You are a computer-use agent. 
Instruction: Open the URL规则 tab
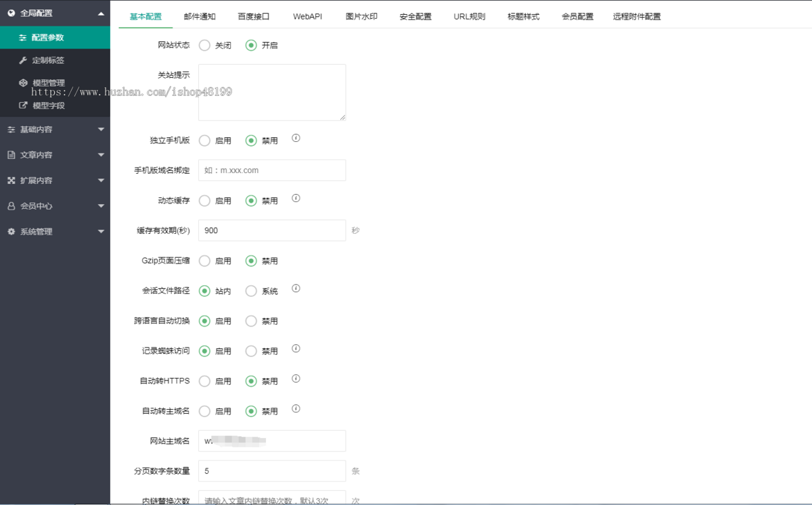(x=470, y=16)
